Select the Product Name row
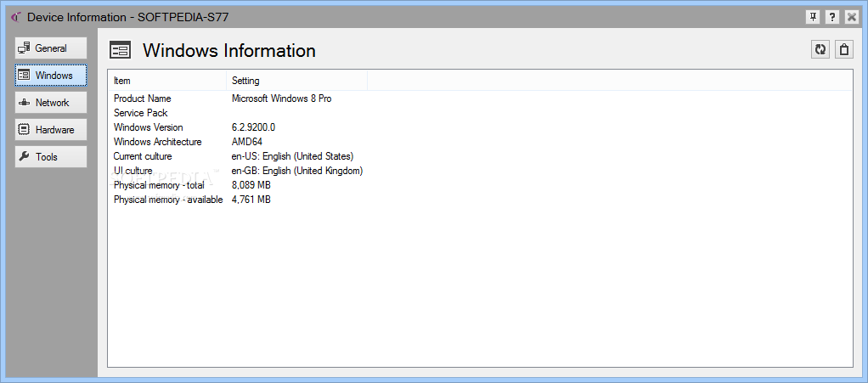The width and height of the screenshot is (868, 383). 238,99
